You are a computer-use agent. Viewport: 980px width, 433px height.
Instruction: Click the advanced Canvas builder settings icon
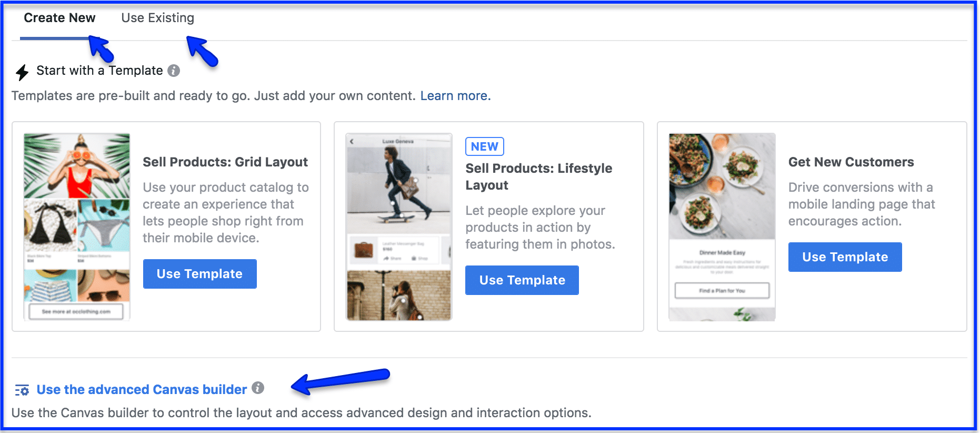(x=22, y=390)
